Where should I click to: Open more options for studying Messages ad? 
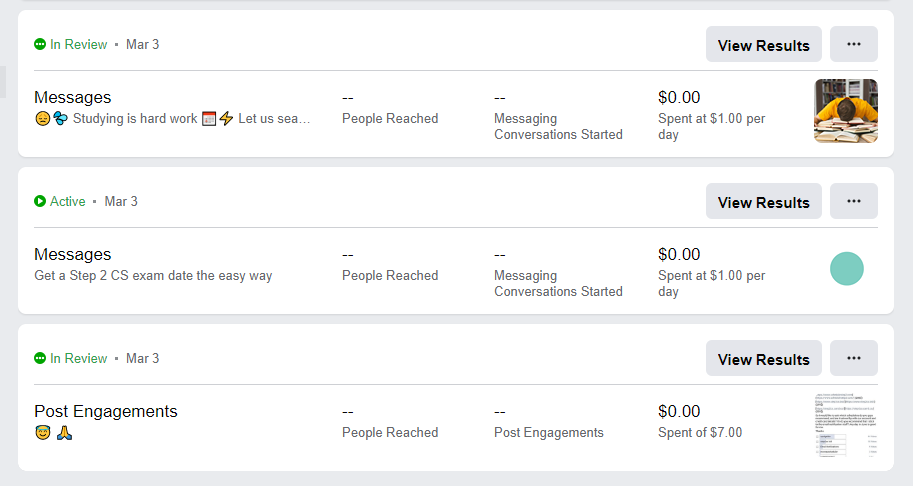tap(853, 44)
